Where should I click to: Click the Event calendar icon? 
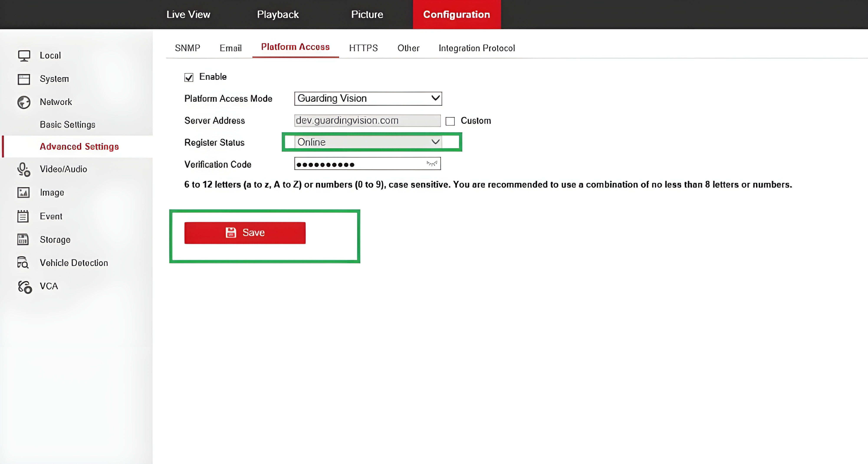pyautogui.click(x=23, y=216)
